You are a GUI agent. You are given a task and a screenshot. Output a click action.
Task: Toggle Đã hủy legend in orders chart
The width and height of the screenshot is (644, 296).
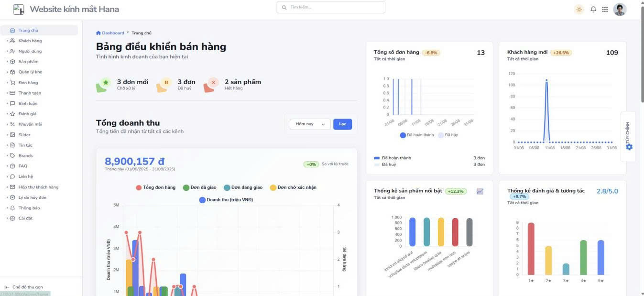click(x=448, y=135)
